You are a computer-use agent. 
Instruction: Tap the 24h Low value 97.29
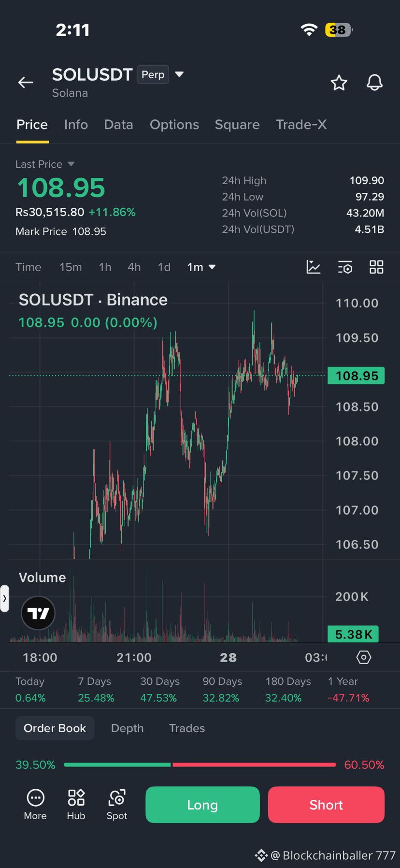[370, 197]
